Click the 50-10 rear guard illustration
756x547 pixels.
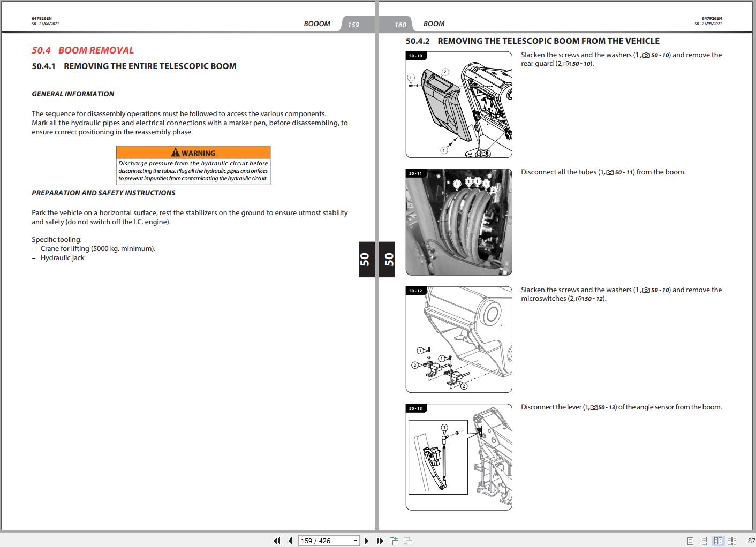coord(459,105)
